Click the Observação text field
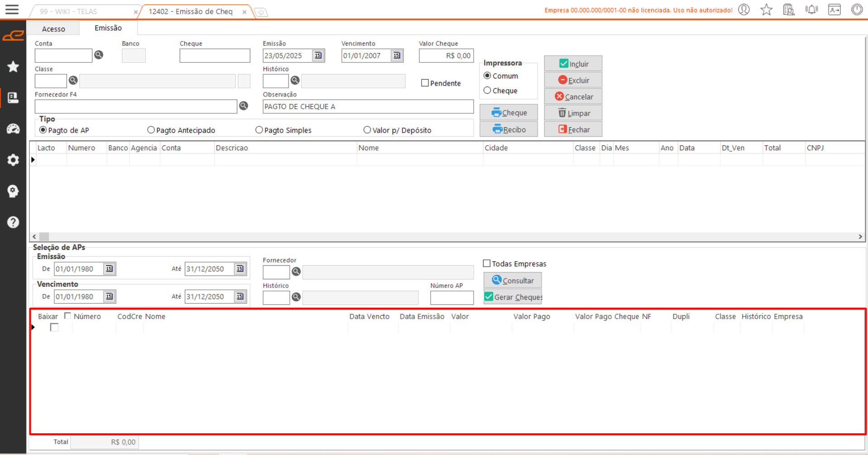 tap(368, 107)
